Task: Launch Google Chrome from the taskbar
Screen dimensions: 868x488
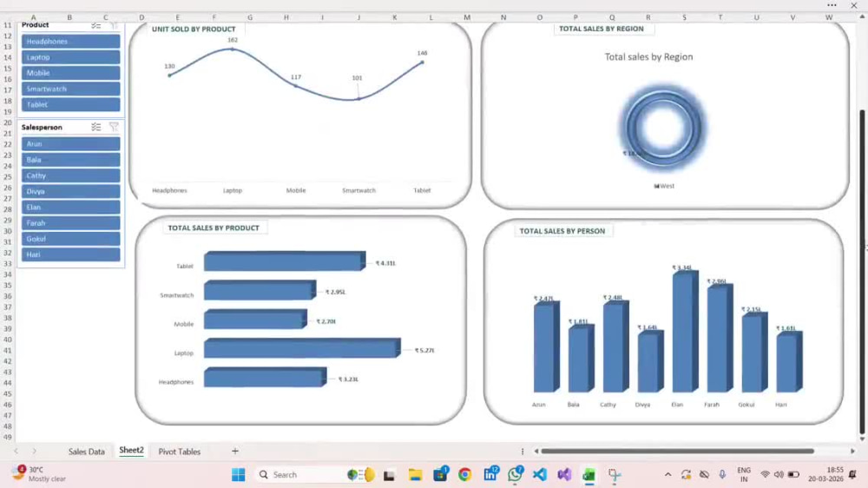Action: pyautogui.click(x=465, y=475)
